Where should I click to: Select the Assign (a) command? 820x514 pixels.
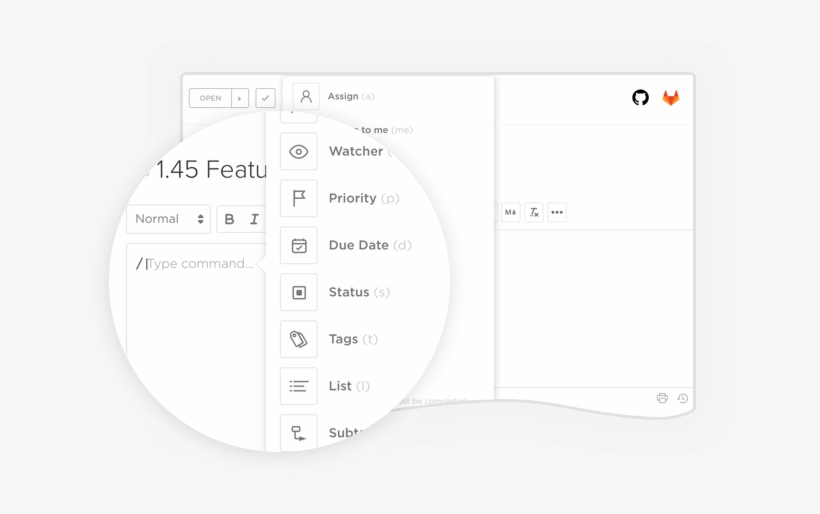coord(351,96)
